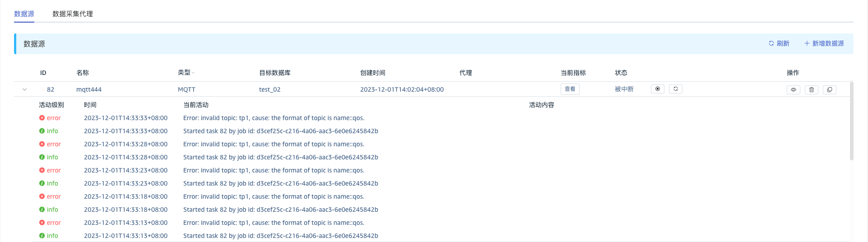Click the stop icon beside 被中断 status
This screenshot has height=242, width=868.
(657, 89)
